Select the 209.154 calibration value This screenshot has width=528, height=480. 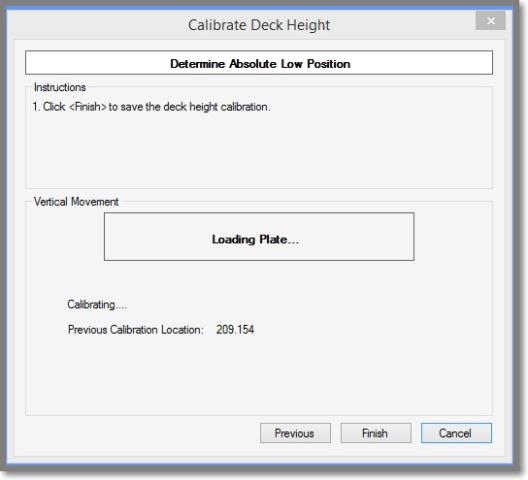coord(235,329)
